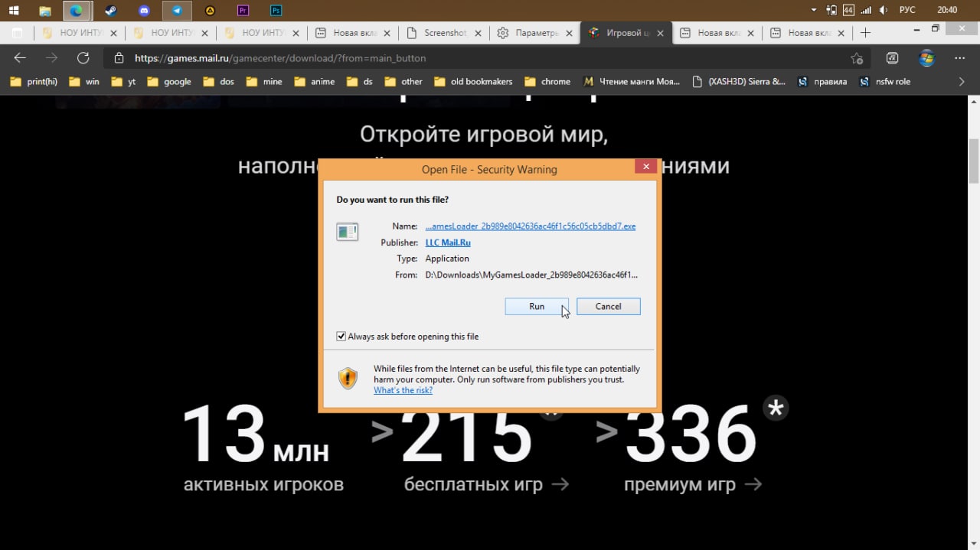
Task: Open the yt bookmarks folder
Action: [123, 82]
